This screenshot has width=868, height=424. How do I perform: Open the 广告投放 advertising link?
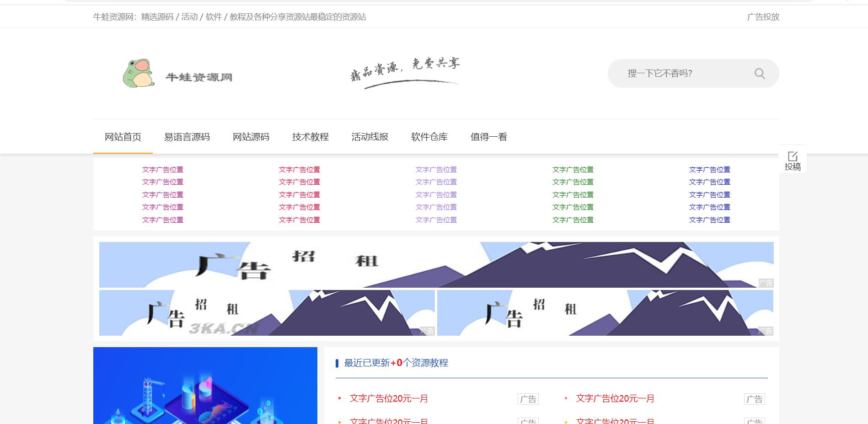tap(764, 17)
